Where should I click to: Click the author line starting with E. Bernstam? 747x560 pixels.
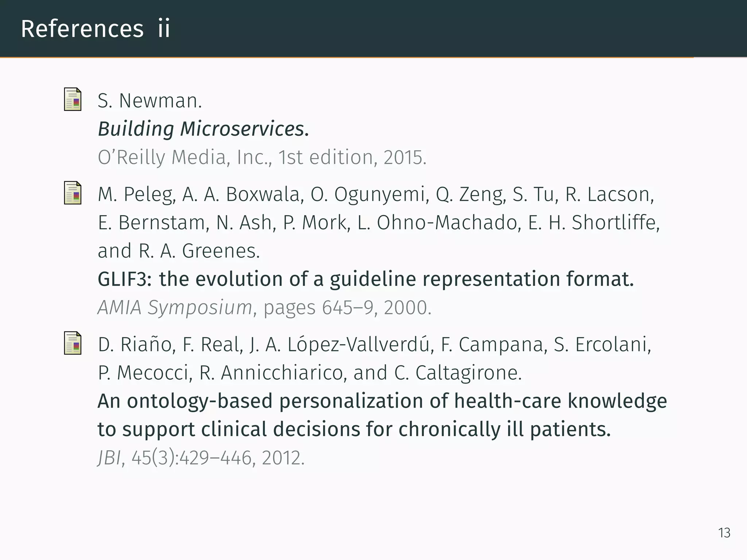[x=379, y=222]
